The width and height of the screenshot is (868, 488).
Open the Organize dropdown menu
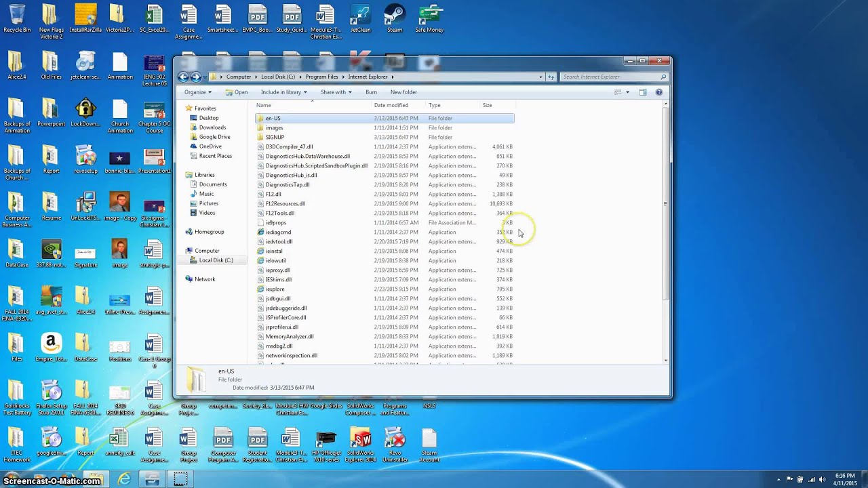pyautogui.click(x=198, y=92)
